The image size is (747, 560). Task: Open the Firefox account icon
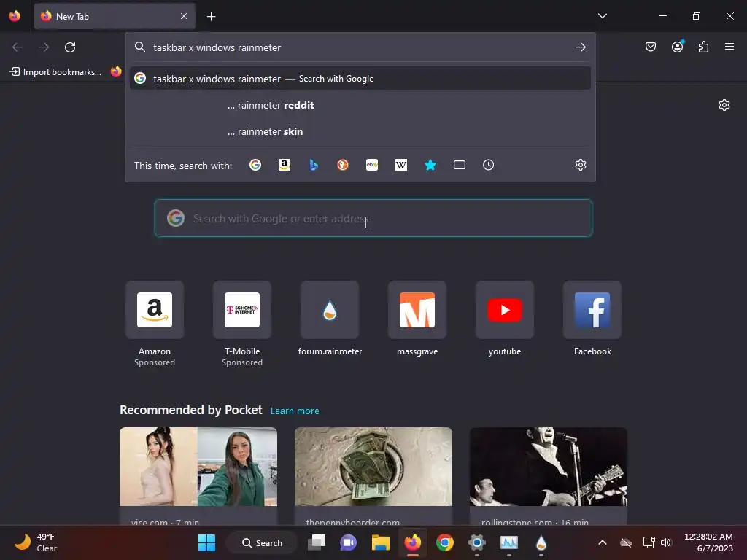(x=677, y=47)
